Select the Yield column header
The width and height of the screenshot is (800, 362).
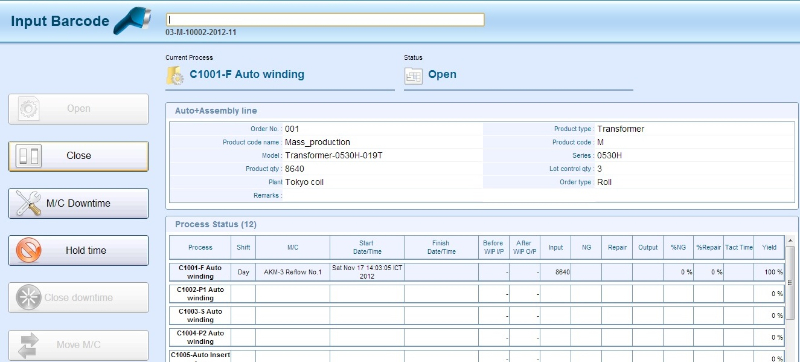[x=769, y=248]
